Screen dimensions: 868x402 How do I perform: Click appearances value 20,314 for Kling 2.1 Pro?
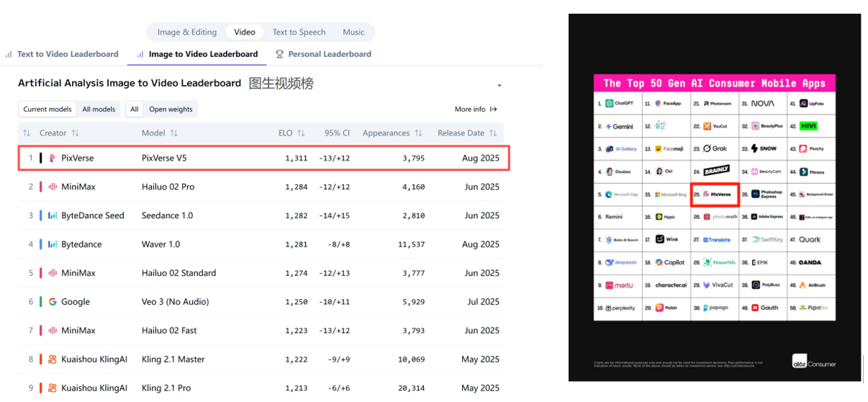411,388
